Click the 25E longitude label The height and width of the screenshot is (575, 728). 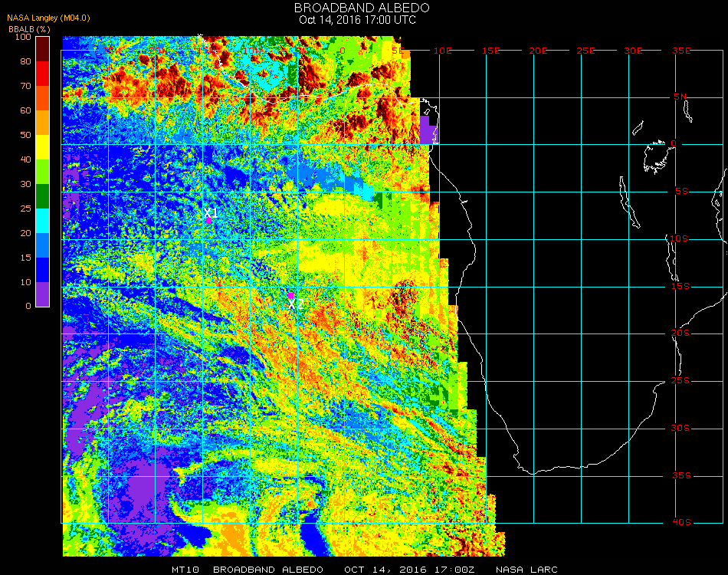click(585, 51)
